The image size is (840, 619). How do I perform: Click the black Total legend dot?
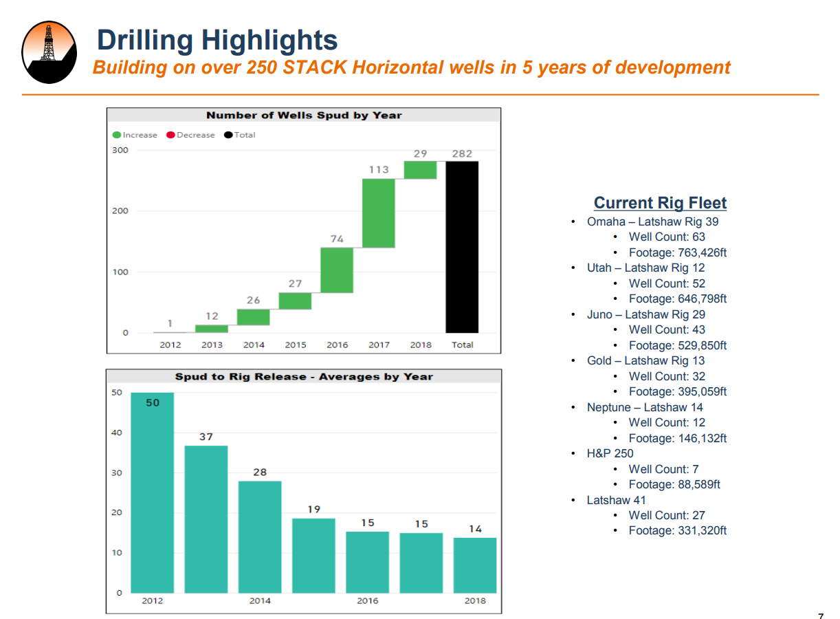point(228,135)
